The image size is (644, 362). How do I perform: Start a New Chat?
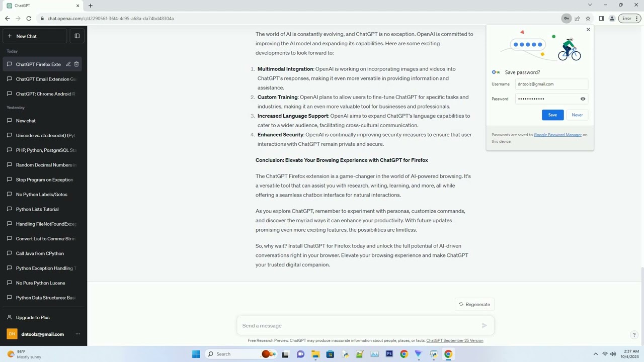(x=35, y=36)
